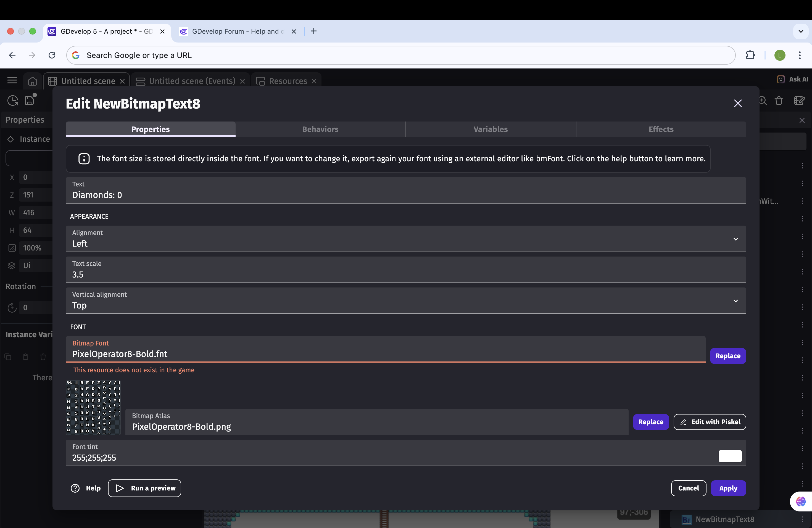Apply the object changes

coord(728,488)
